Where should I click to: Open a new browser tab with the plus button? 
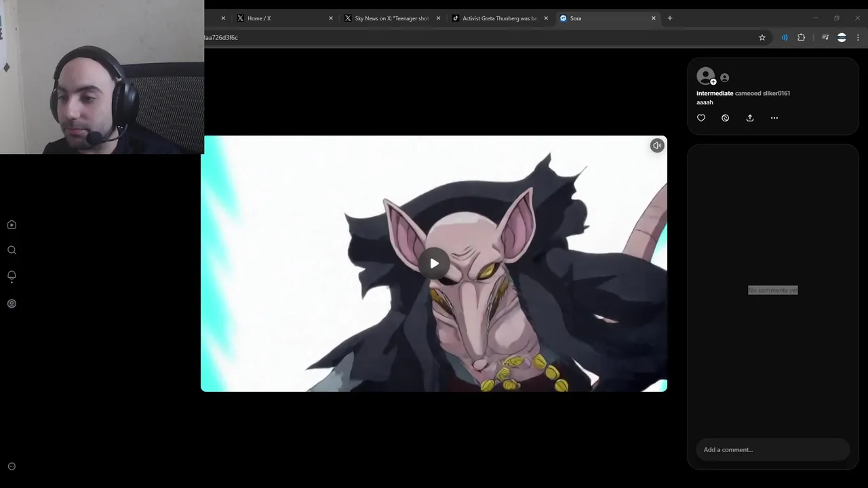click(670, 18)
